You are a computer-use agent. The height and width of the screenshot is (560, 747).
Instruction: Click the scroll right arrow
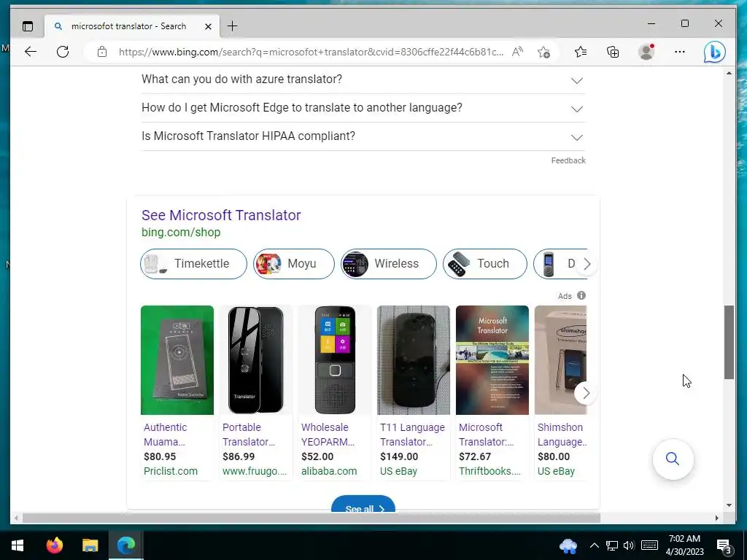(x=716, y=518)
